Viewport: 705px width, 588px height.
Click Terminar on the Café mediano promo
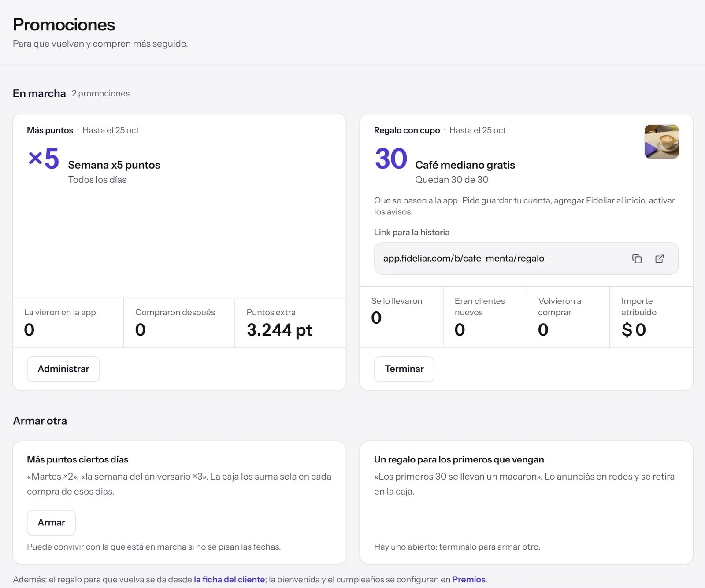[x=404, y=369]
